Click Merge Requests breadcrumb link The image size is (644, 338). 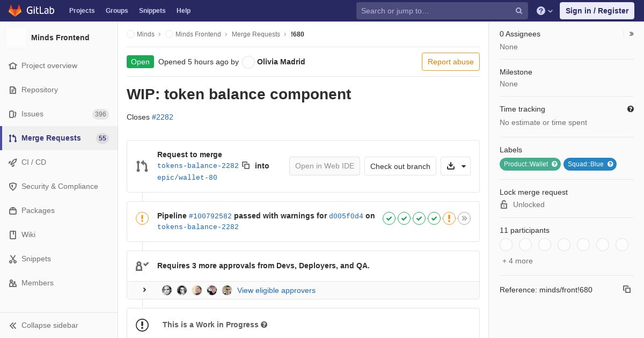pos(256,34)
